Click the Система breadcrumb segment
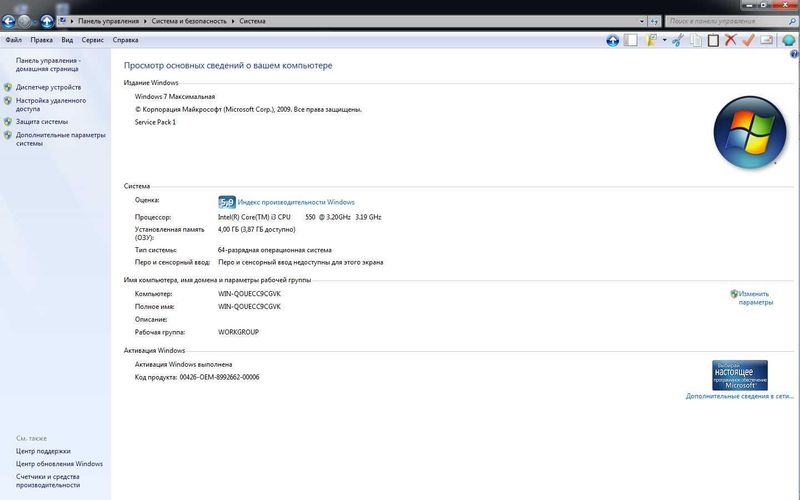 click(x=252, y=21)
